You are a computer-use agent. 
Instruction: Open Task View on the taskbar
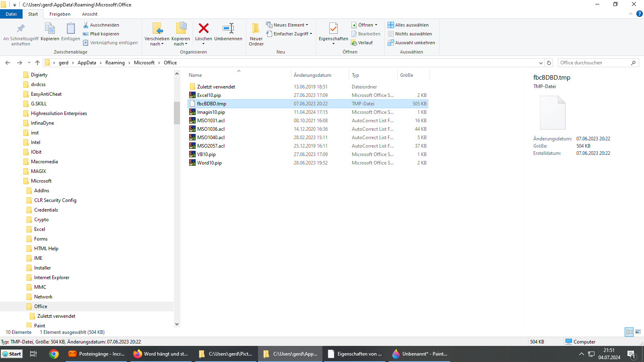pos(33,354)
